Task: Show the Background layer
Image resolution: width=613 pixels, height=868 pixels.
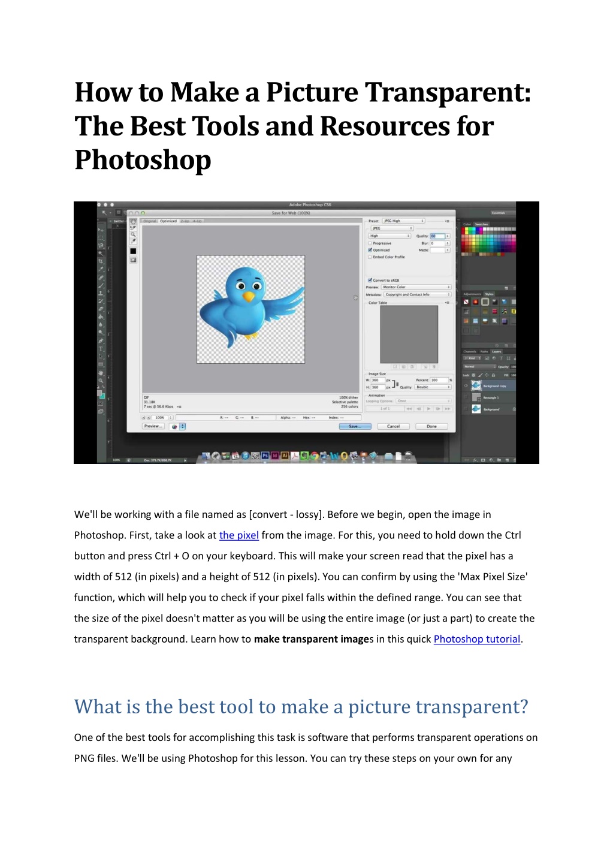Action: pos(466,409)
